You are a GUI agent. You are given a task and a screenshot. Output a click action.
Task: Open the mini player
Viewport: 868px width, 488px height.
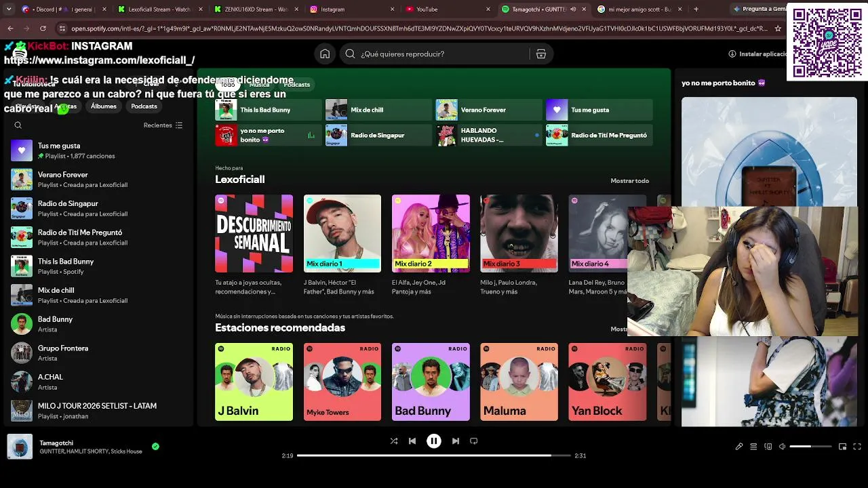pos(842,447)
